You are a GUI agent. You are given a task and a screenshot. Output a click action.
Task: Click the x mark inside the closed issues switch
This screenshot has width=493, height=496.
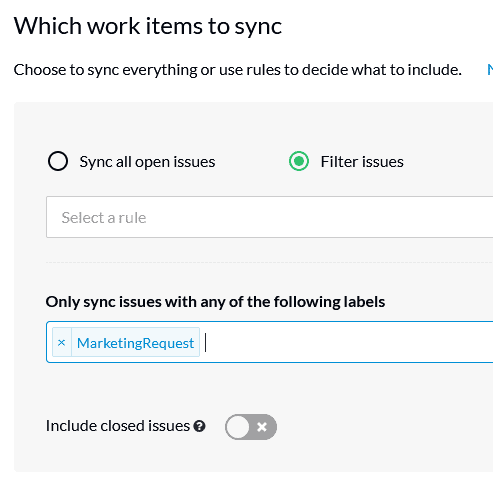[262, 427]
